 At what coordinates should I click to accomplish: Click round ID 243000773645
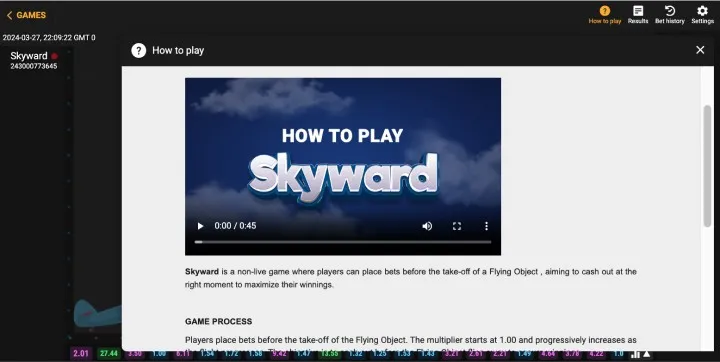[34, 66]
